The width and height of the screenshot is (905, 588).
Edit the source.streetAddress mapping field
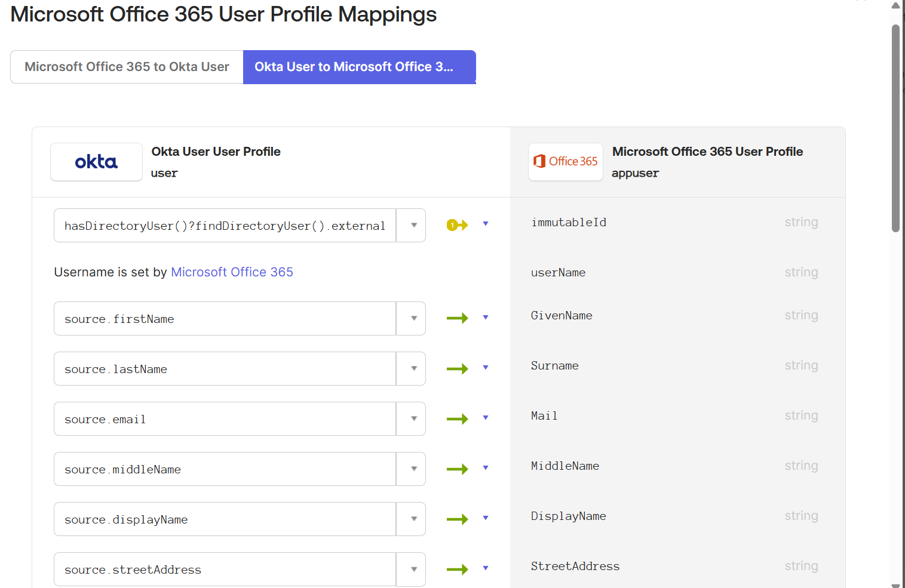point(225,569)
